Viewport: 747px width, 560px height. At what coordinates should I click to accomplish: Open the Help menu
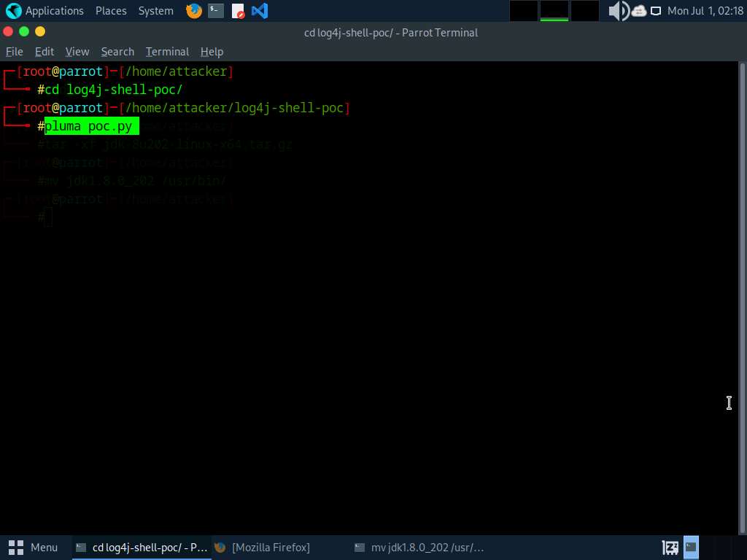(x=212, y=52)
